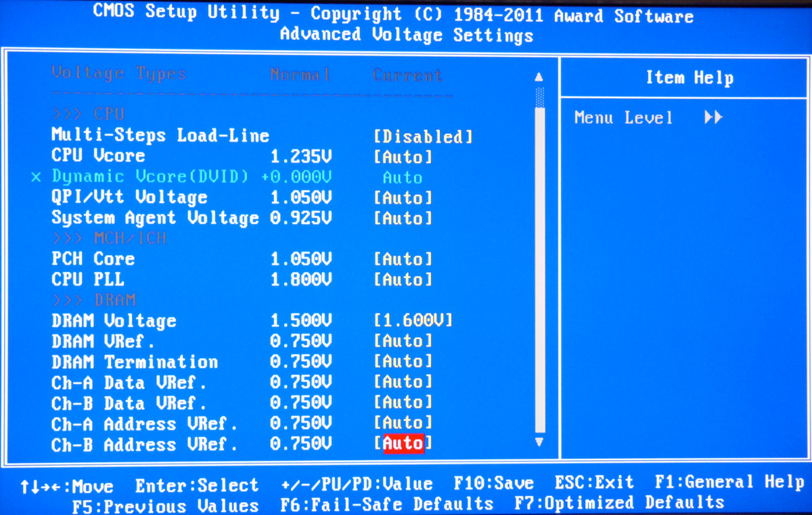Select QPI/Vtt Voltage label
The width and height of the screenshot is (812, 515).
129,198
